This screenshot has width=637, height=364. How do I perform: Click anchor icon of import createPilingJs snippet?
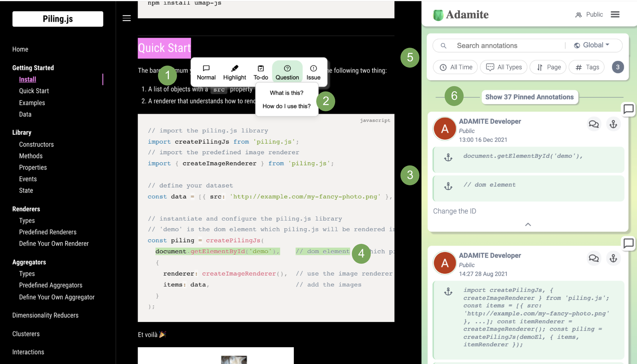click(448, 291)
